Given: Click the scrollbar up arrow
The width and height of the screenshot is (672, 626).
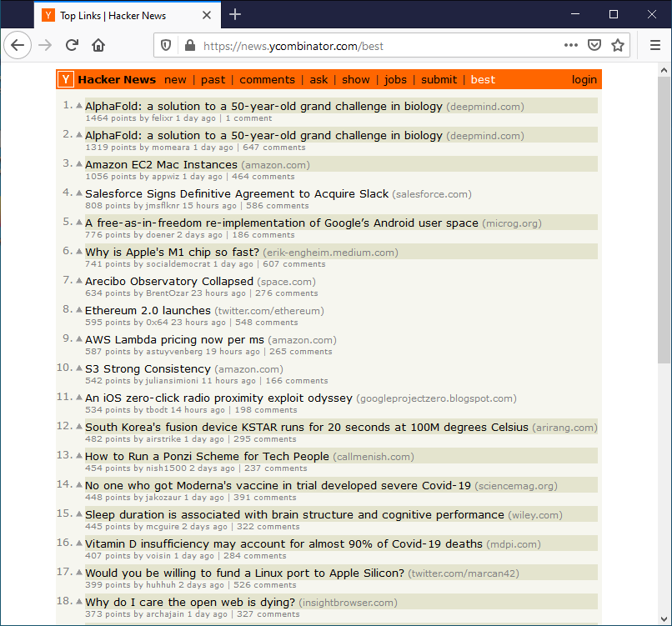Looking at the screenshot, I should pos(664,70).
